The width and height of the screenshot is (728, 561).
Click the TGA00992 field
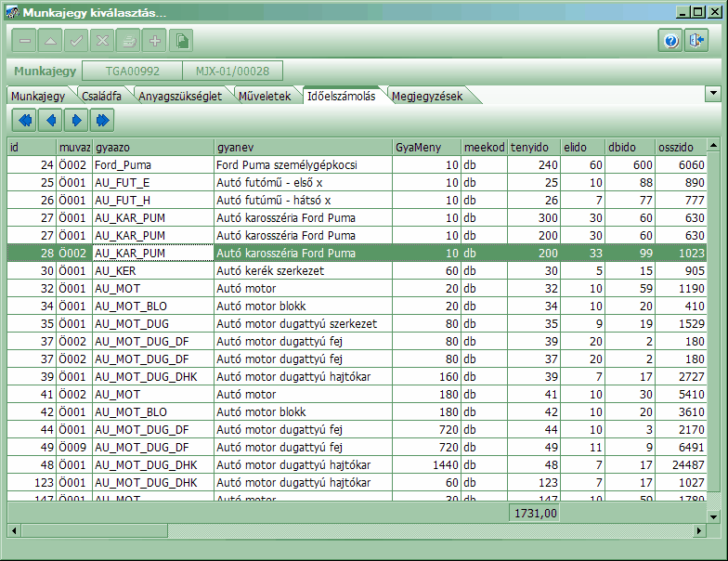click(132, 71)
